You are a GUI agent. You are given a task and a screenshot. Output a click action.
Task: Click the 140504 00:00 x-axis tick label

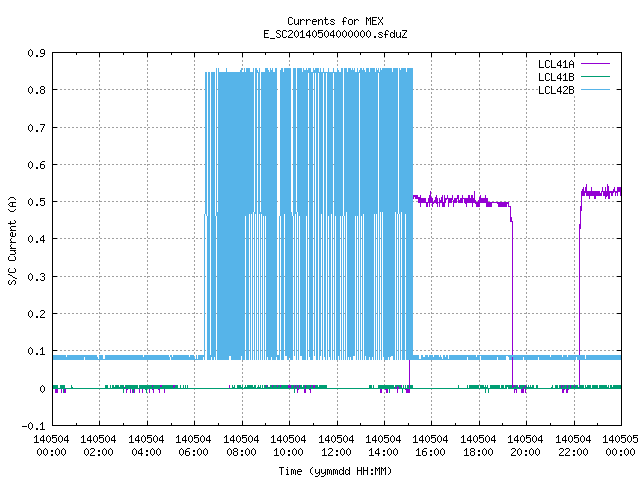pos(51,446)
